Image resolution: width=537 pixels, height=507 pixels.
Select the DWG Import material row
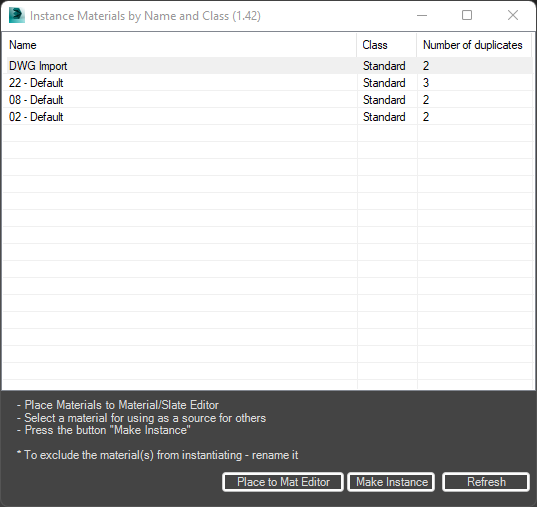pos(269,66)
